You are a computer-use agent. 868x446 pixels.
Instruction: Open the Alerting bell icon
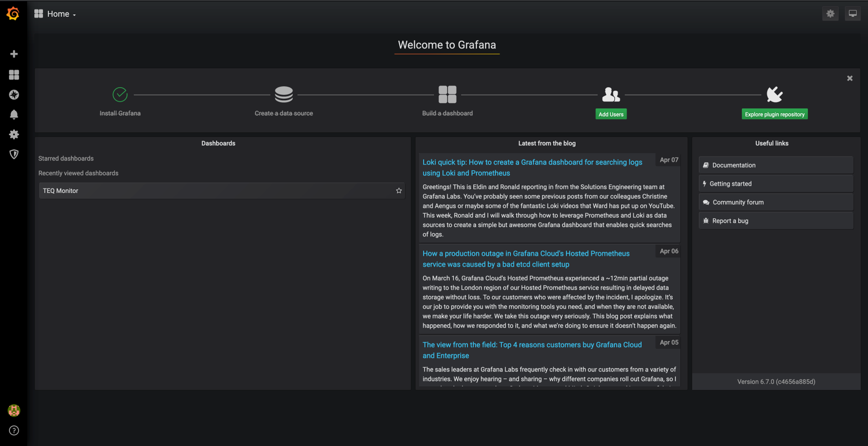(x=14, y=114)
